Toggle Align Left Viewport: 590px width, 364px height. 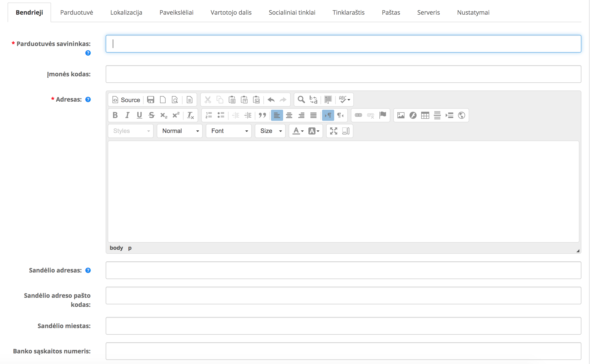click(x=277, y=116)
